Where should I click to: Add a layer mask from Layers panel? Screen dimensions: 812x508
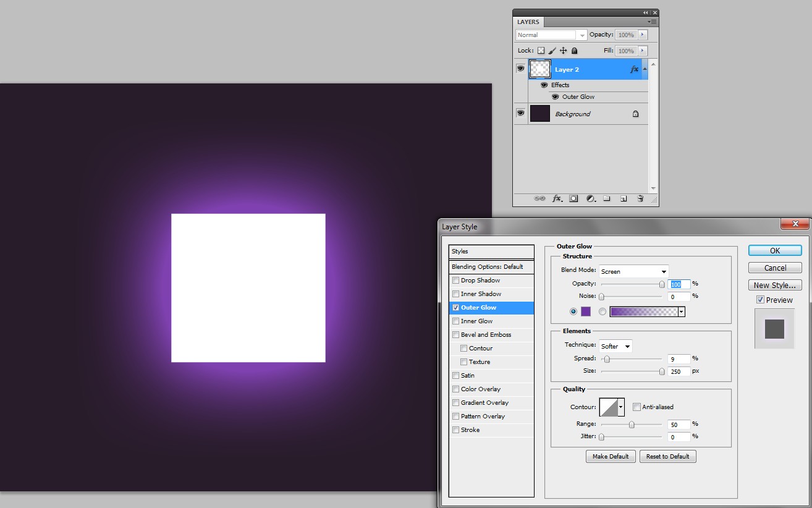(573, 198)
